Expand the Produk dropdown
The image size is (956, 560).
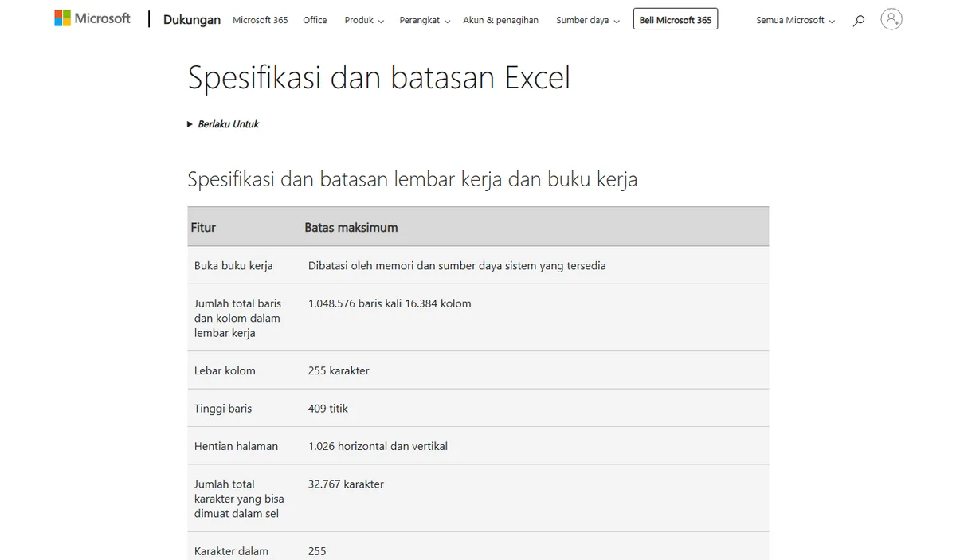(364, 20)
